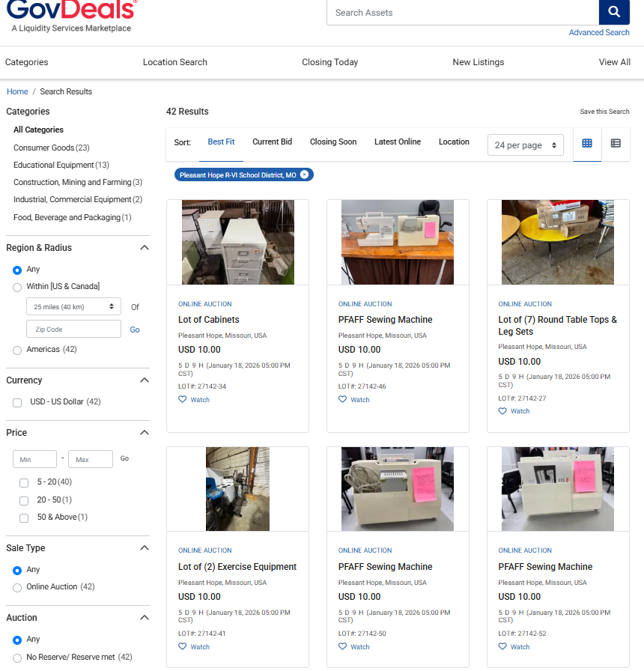Open the 25 miles radius dropdown
This screenshot has height=671, width=644.
pos(73,306)
